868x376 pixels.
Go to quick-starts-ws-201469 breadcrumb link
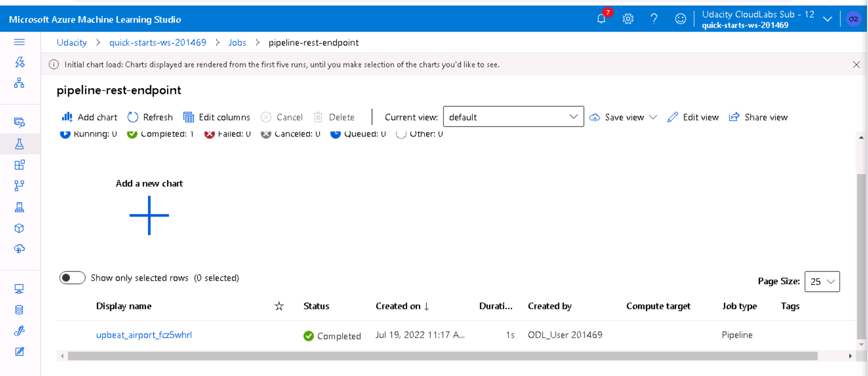pos(157,42)
